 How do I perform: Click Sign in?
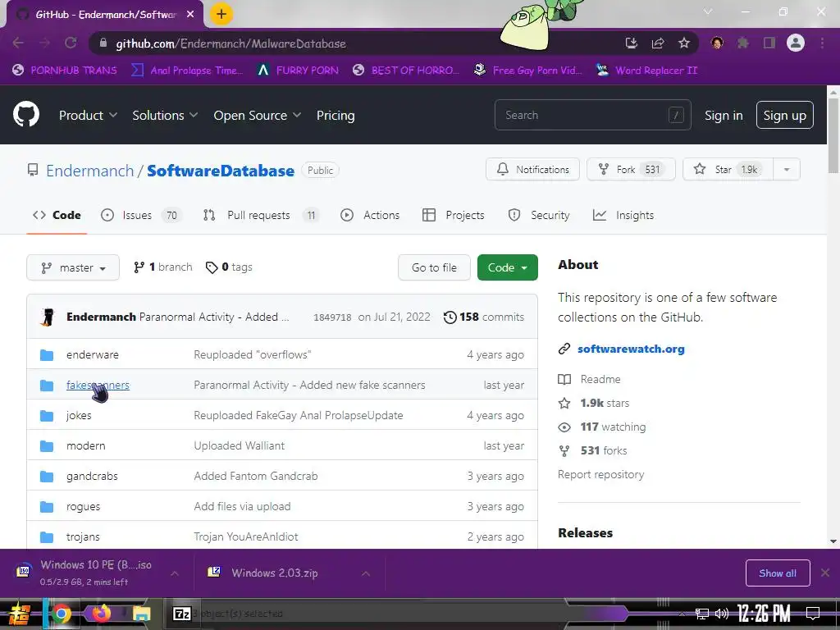724,115
